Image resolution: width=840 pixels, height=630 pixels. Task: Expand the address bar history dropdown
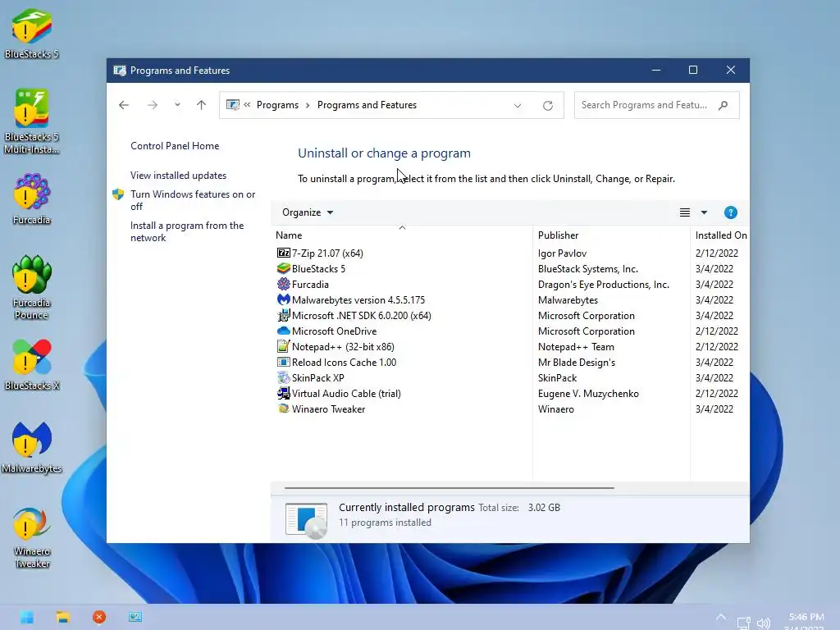(x=518, y=106)
